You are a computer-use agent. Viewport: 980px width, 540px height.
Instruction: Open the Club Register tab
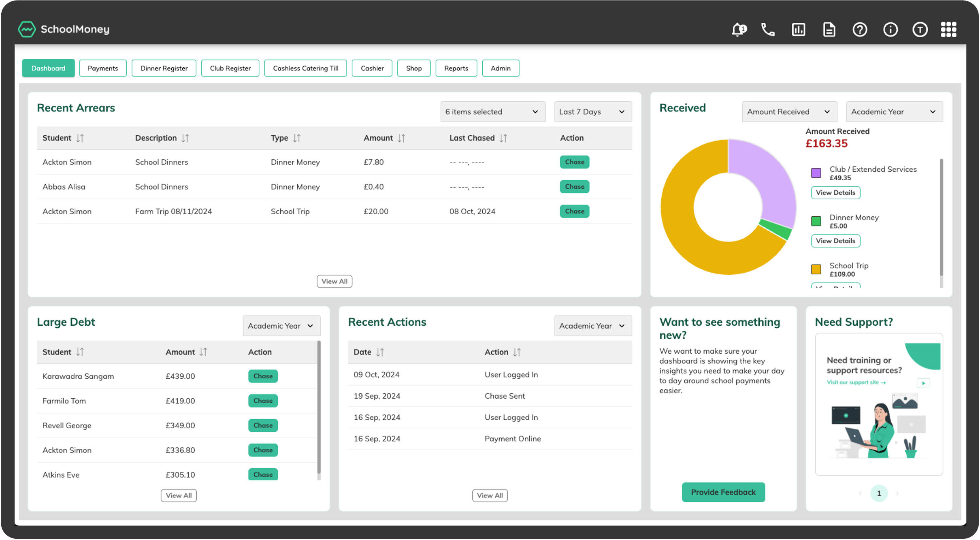(230, 68)
